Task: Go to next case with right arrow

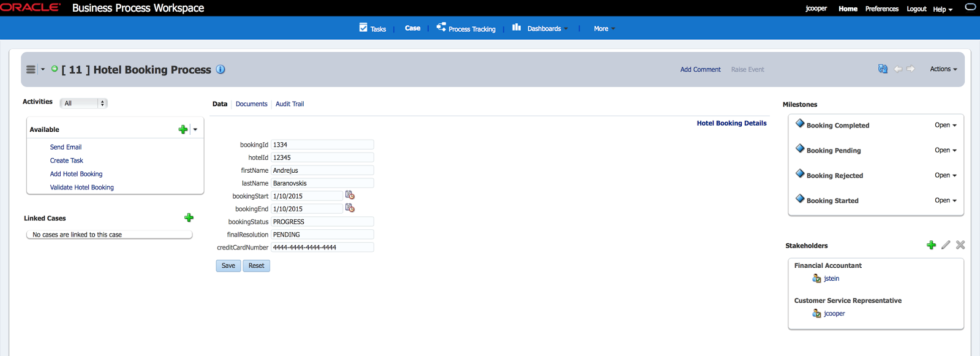Action: click(911, 69)
